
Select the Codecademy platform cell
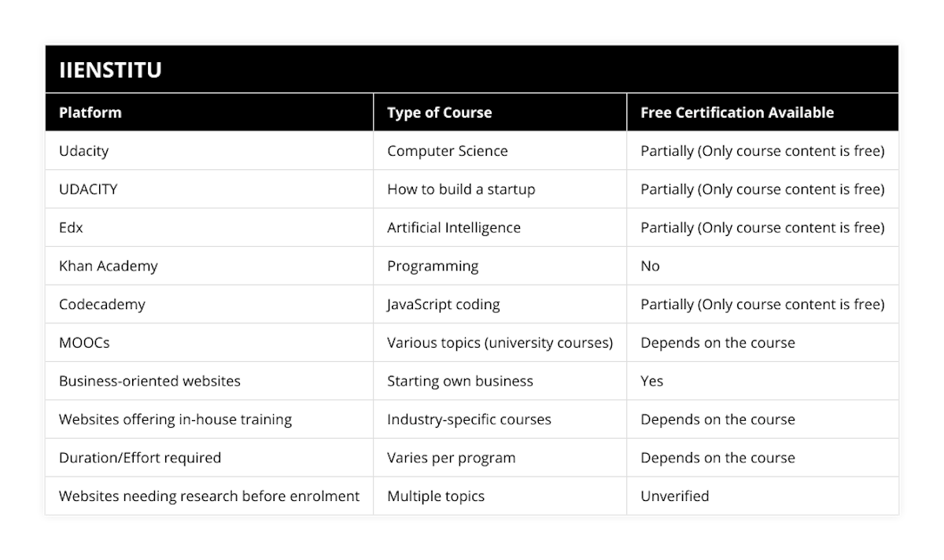point(101,304)
